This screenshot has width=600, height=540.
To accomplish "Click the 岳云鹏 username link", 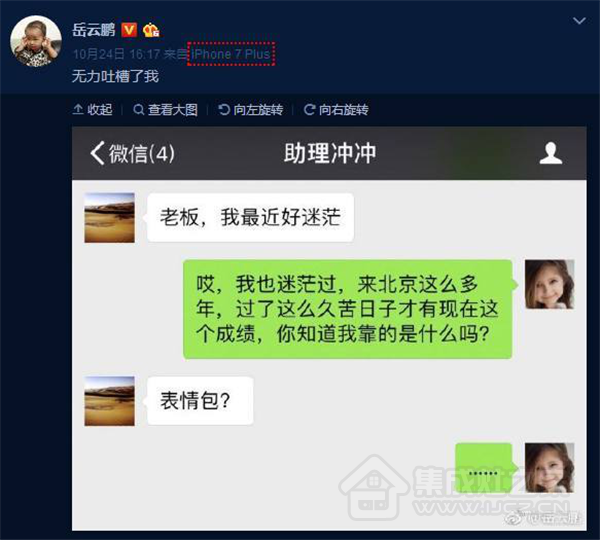I will tap(94, 29).
